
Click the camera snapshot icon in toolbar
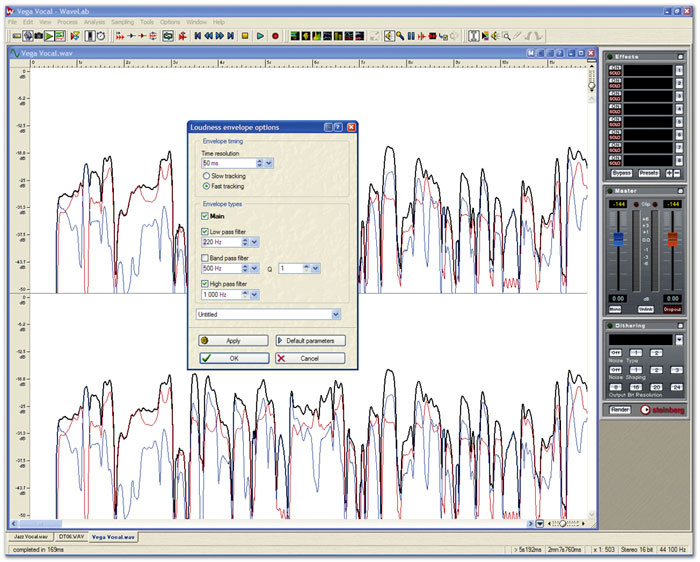pos(38,36)
